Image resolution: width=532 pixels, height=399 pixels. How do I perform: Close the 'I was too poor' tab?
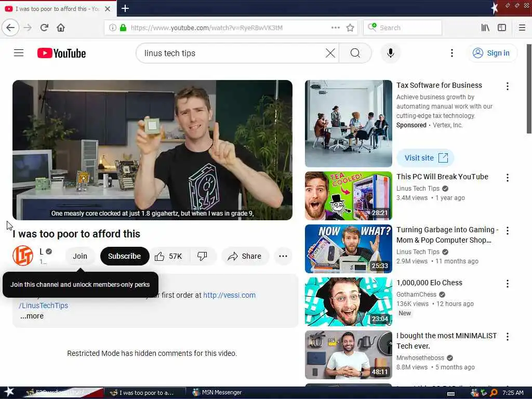click(x=108, y=9)
